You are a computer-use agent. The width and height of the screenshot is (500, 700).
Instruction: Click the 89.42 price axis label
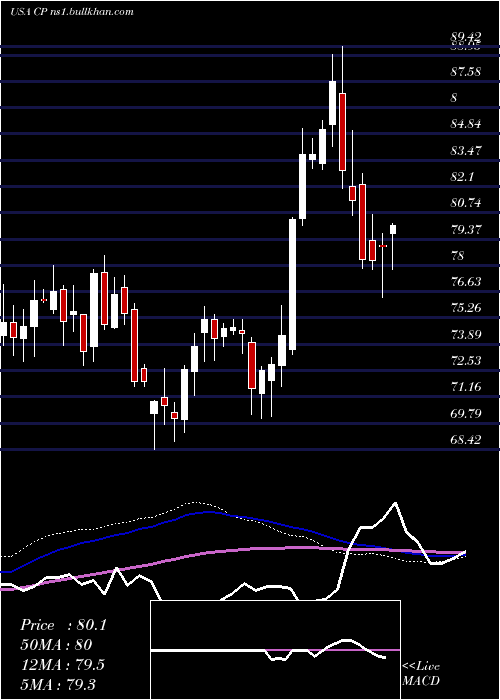466,37
